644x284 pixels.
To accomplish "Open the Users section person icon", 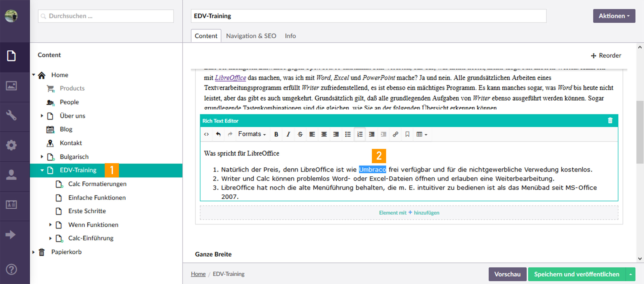I will click(x=11, y=175).
